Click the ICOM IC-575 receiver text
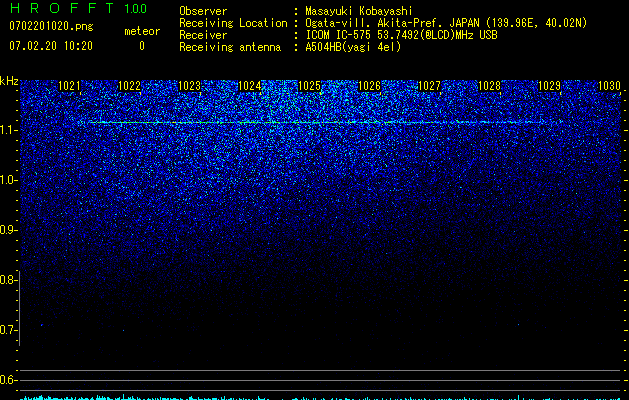 (401, 35)
